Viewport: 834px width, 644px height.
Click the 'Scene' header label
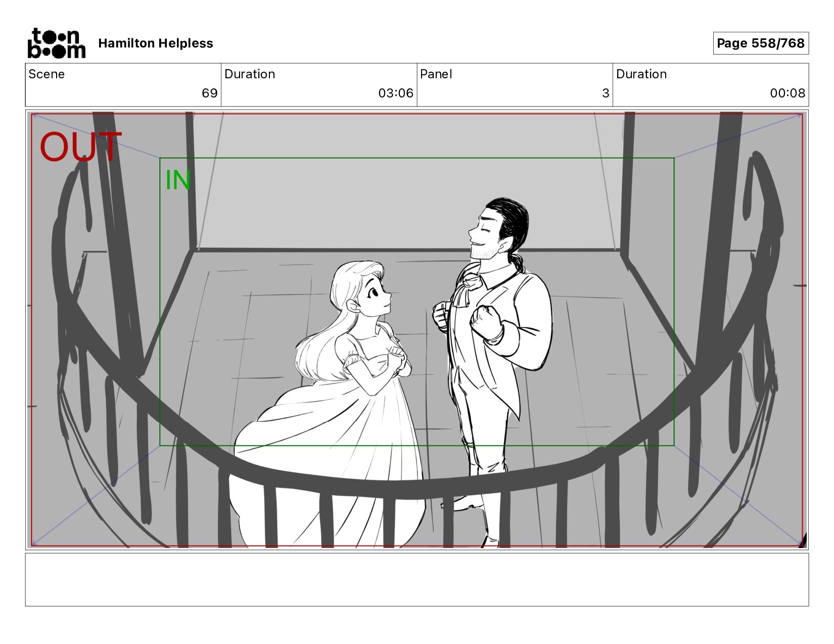click(47, 74)
